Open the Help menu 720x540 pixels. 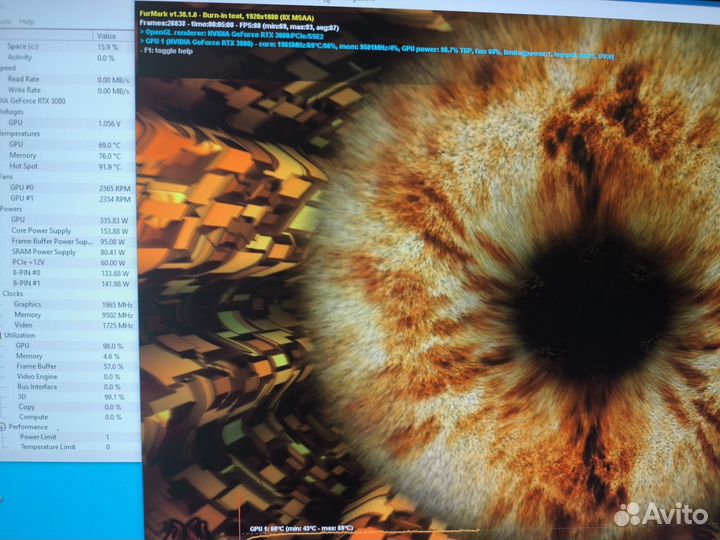point(27,22)
